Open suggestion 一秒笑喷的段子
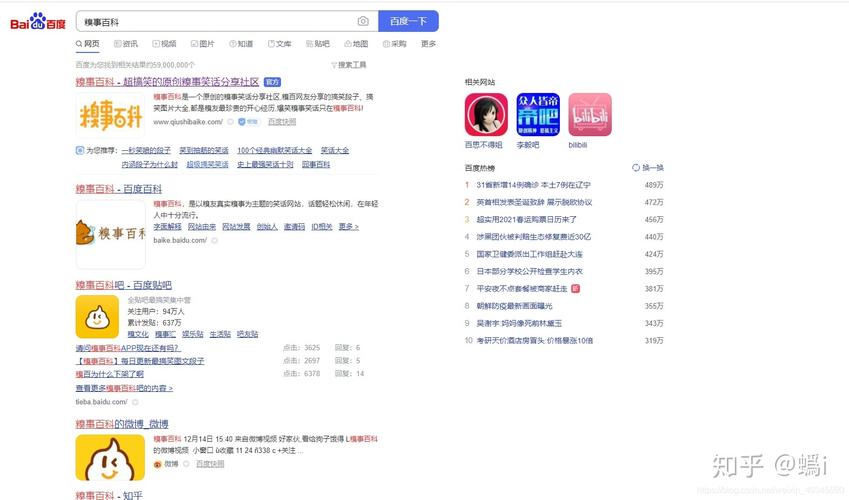 [146, 150]
